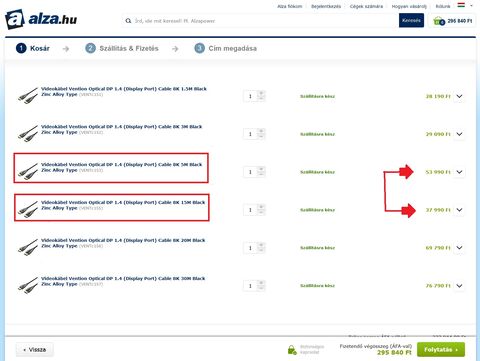
Task: Click the 295 840 Ft total at bottom
Action: (394, 352)
